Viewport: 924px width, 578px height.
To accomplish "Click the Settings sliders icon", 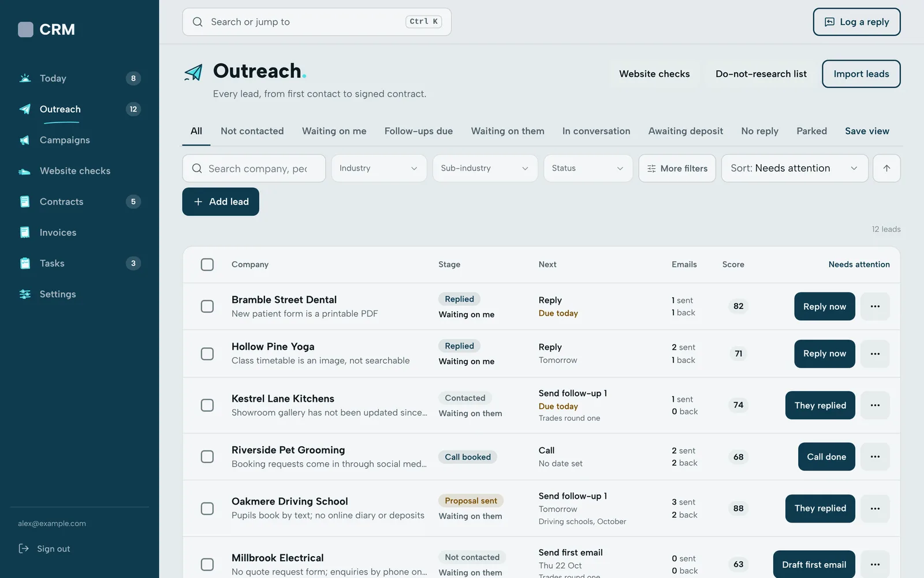I will tap(25, 294).
